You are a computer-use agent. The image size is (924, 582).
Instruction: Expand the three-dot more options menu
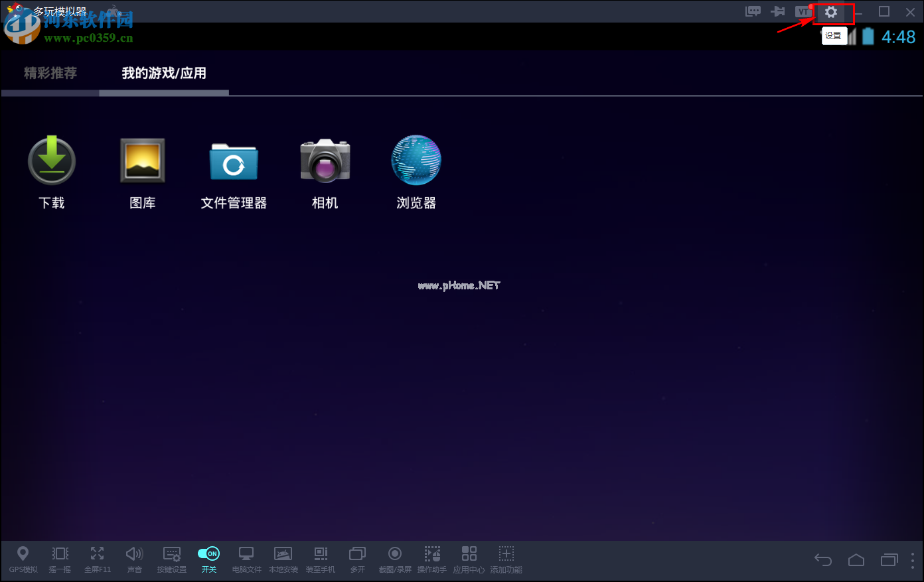(x=913, y=560)
